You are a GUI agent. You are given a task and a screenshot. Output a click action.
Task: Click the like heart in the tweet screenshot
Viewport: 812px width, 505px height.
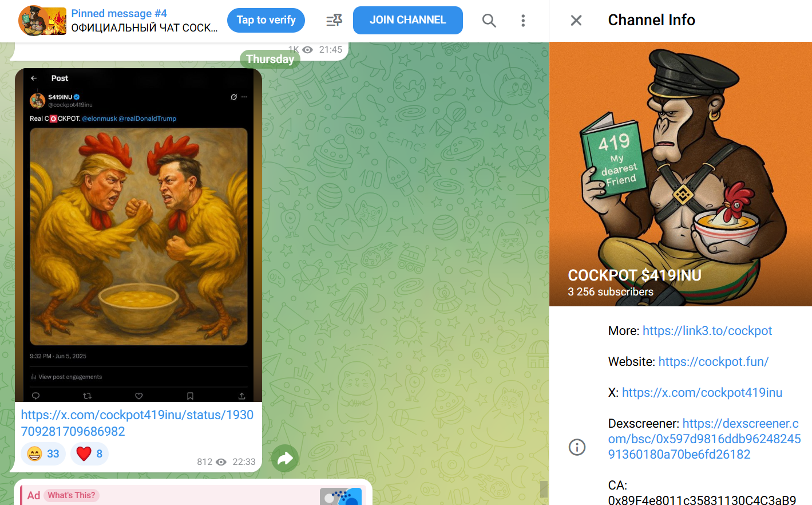point(138,396)
